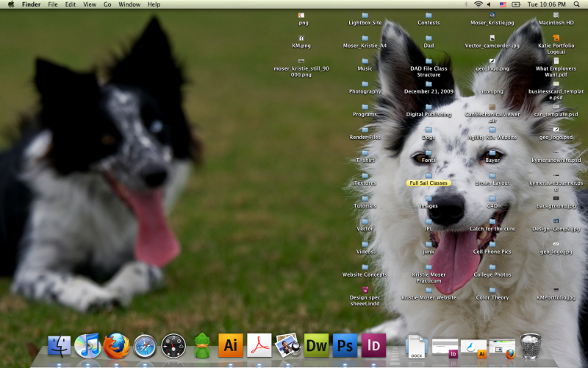588x368 pixels.
Task: Open the Wi-Fi status menu
Action: coord(478,4)
